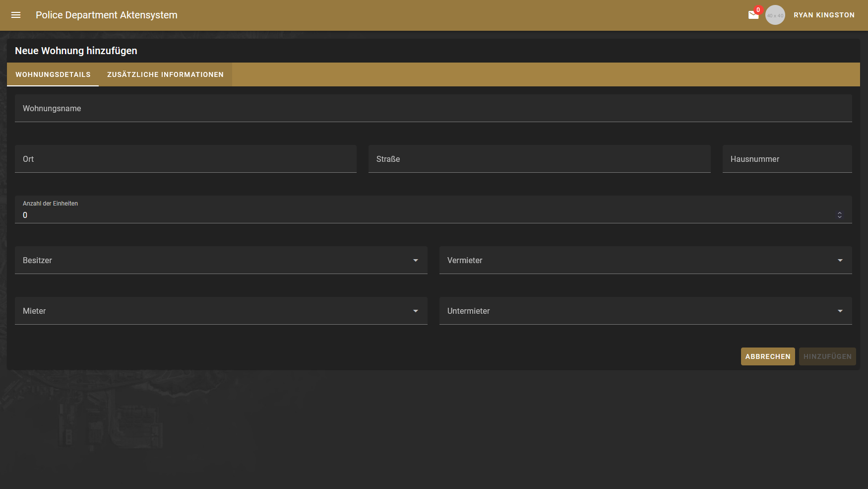Click the Anzahl der Einheiten number field

[x=434, y=210]
